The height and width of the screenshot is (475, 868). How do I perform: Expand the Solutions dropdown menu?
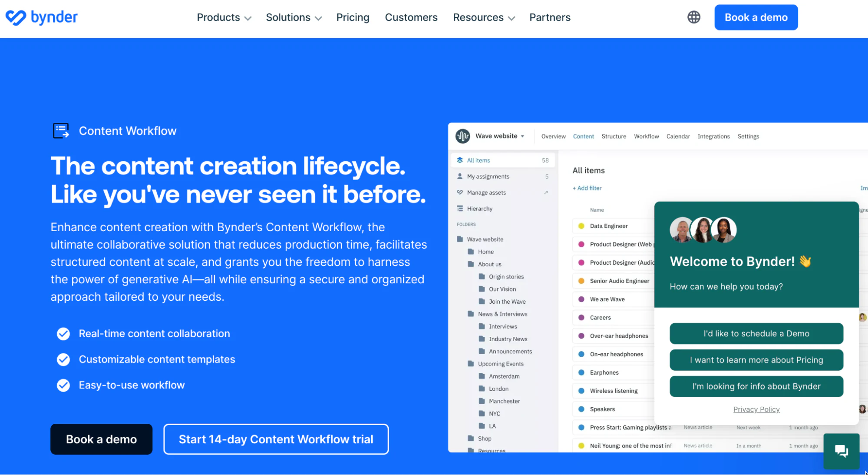pyautogui.click(x=294, y=17)
